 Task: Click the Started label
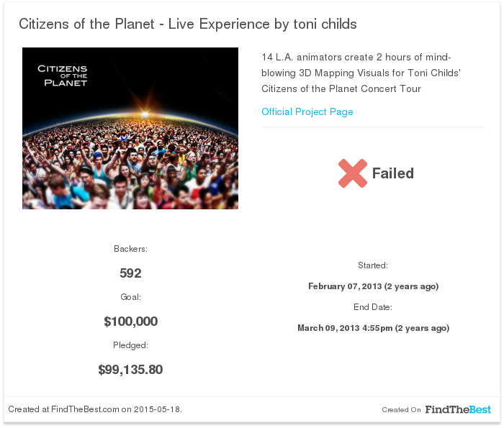[x=373, y=265]
